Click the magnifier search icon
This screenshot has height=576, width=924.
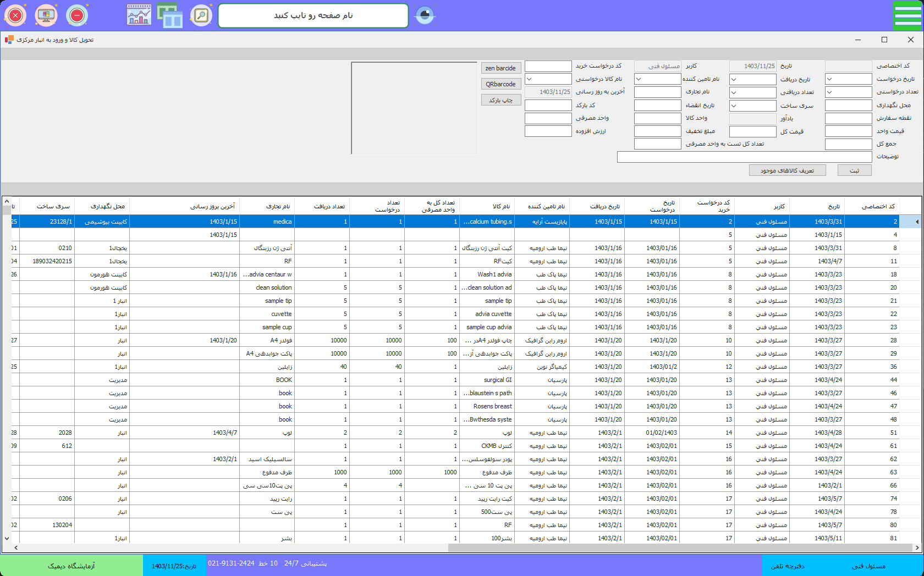201,15
